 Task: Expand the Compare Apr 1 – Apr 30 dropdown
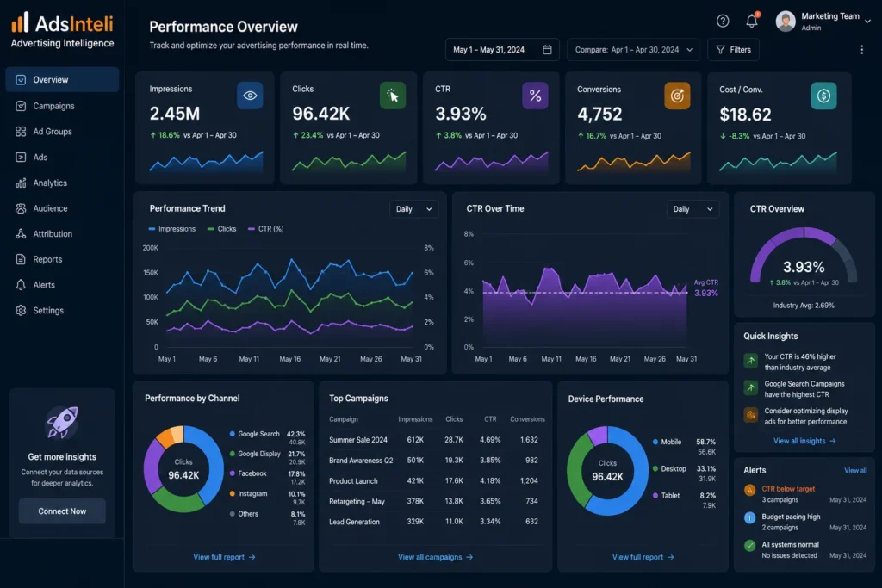[x=633, y=49]
